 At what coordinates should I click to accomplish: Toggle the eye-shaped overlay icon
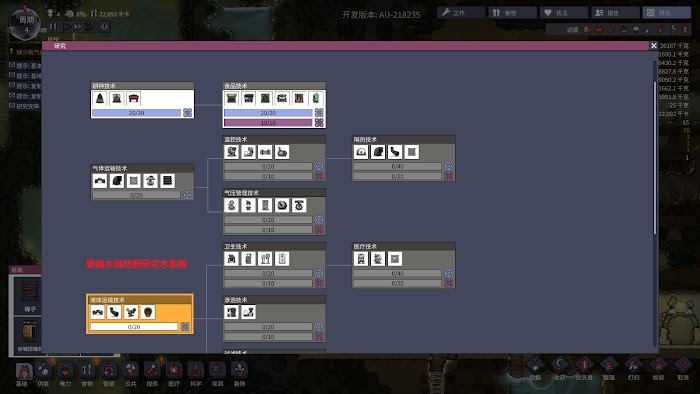[x=636, y=29]
